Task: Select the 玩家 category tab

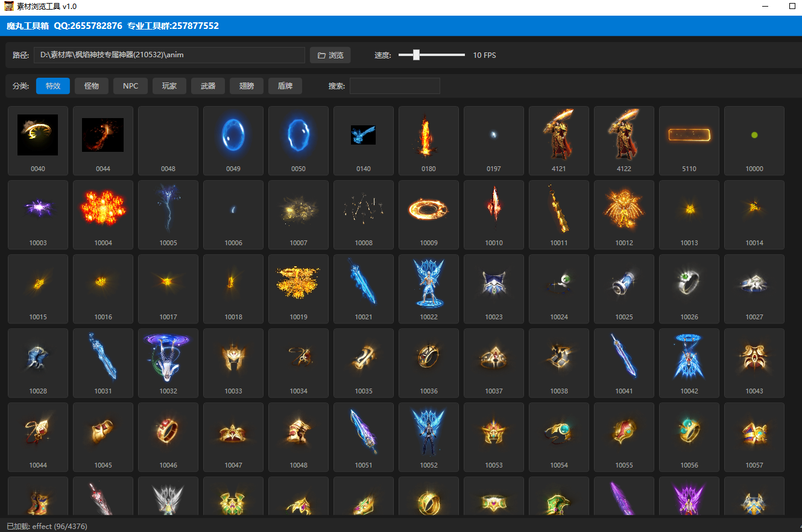Action: click(169, 86)
